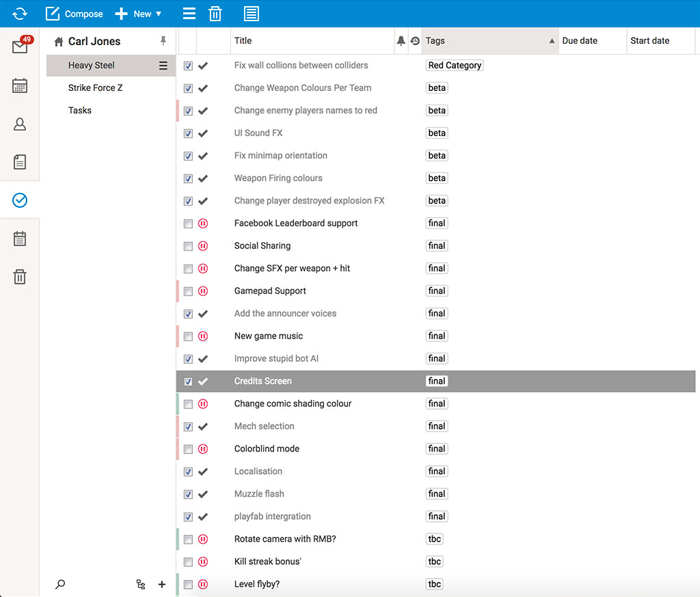
Task: Click the beta tag on Fix minimap orientation
Action: pos(437,155)
